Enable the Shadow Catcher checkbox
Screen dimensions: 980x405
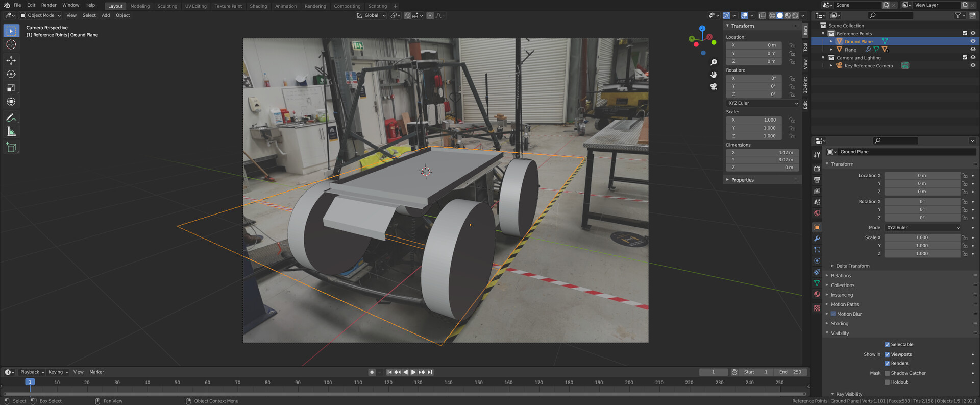pos(887,373)
